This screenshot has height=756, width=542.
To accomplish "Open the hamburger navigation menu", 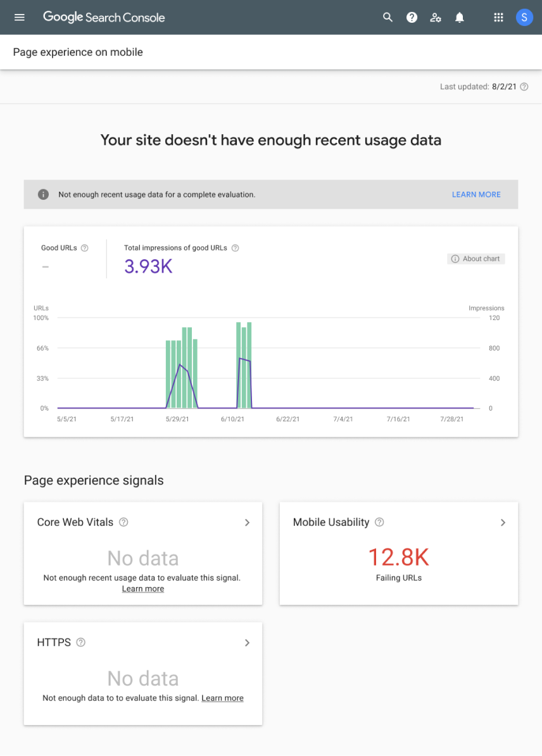I will pyautogui.click(x=20, y=17).
